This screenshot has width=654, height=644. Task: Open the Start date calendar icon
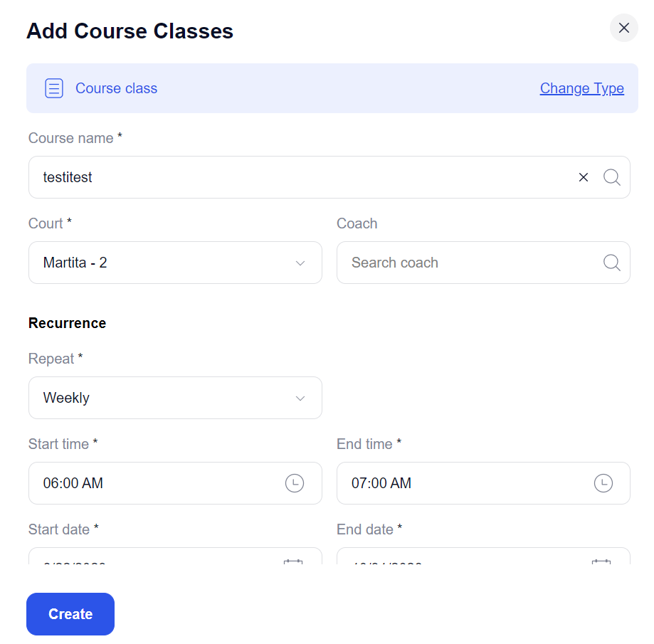(x=293, y=563)
